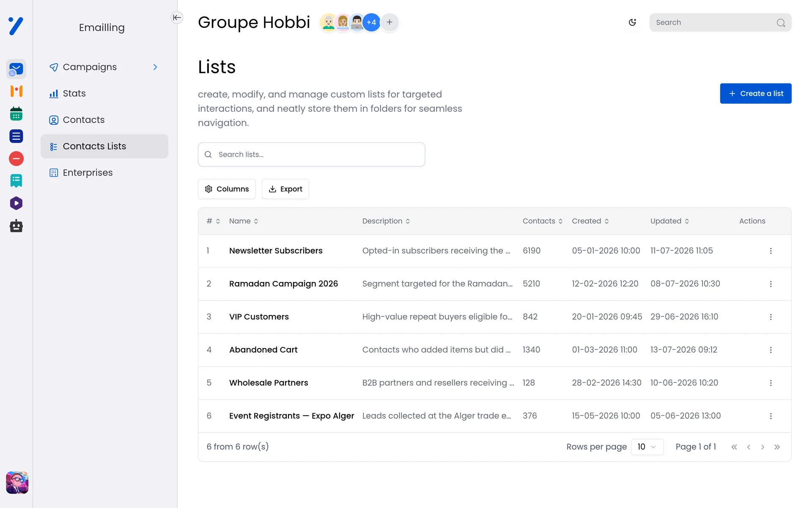Screen dimensions: 812x508
Task: Open the robot bot app icon
Action: point(16,226)
